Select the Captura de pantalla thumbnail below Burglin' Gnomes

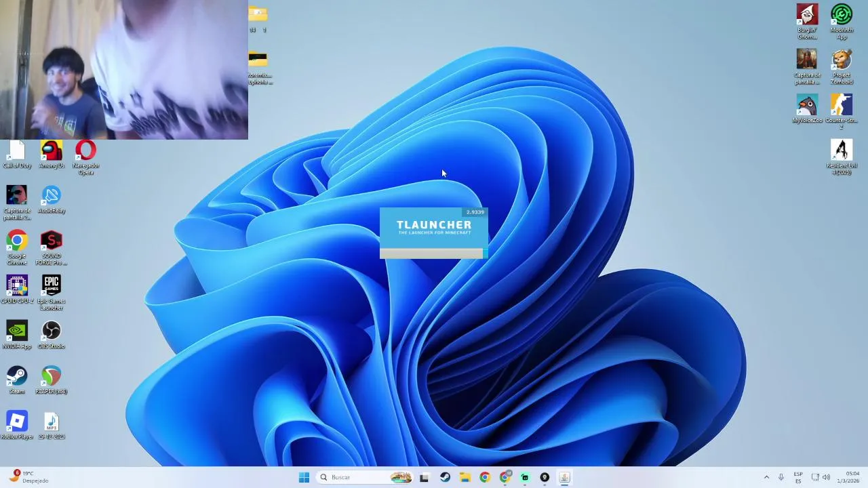(807, 67)
